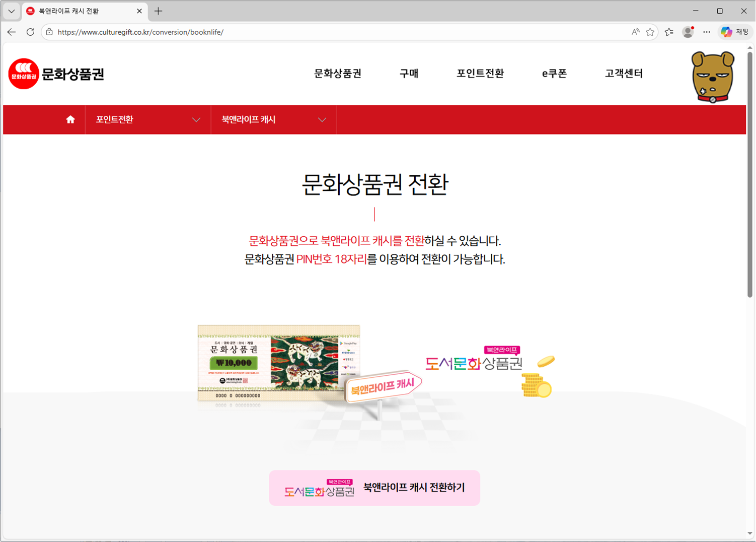Viewport: 756px width, 542px height.
Task: Open the read aloud icon
Action: click(x=635, y=32)
